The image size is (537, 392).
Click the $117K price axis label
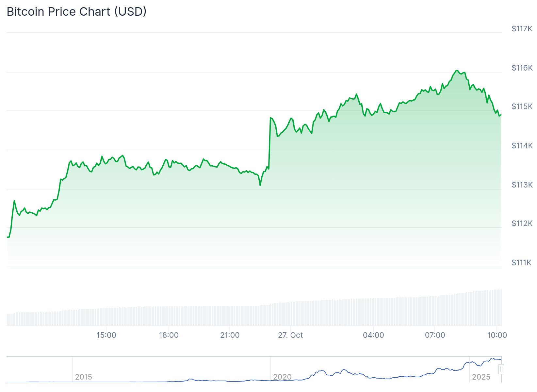[x=522, y=29]
